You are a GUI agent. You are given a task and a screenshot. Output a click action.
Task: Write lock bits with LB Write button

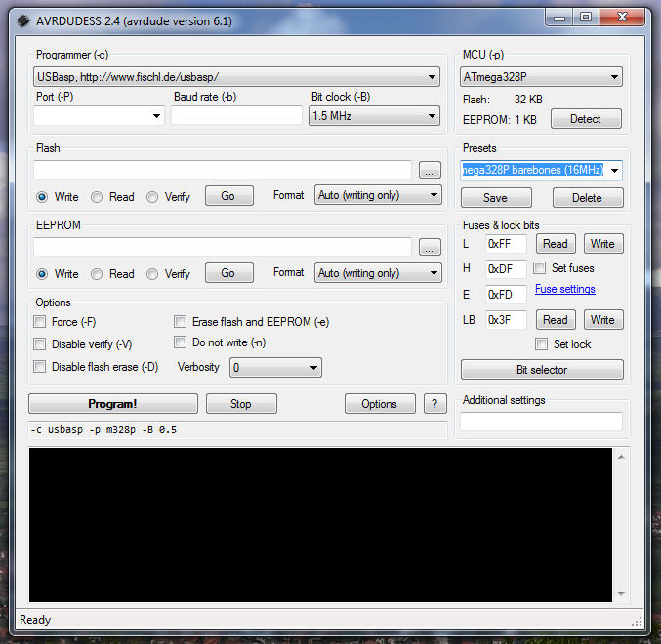pos(603,320)
